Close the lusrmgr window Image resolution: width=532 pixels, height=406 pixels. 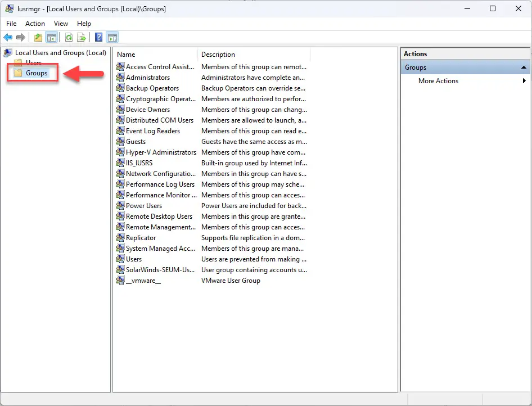(x=518, y=9)
